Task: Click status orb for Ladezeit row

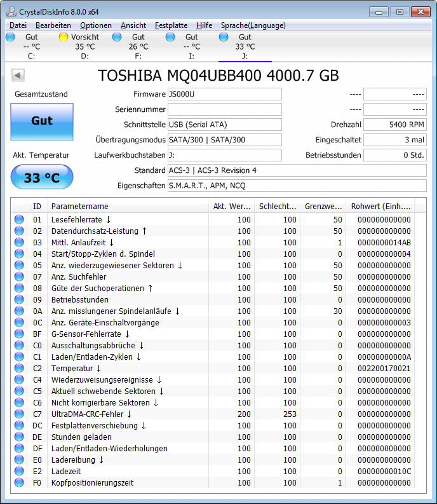Action: coord(19,471)
